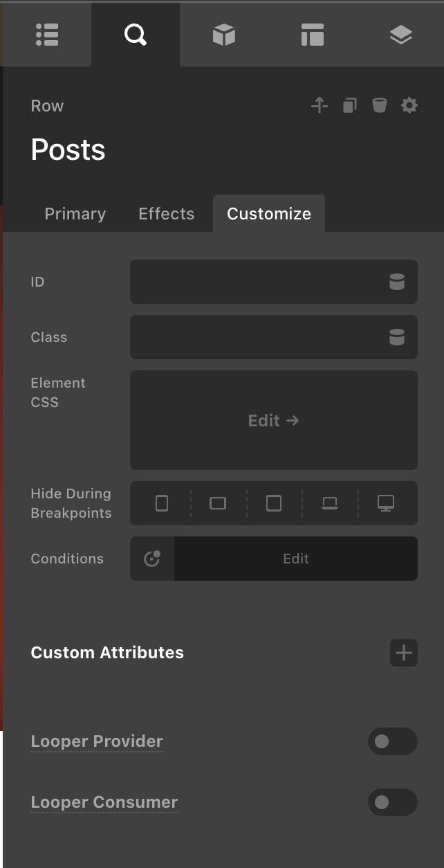Click the dynamic content icon in Class field
The width and height of the screenshot is (444, 868).
point(396,337)
